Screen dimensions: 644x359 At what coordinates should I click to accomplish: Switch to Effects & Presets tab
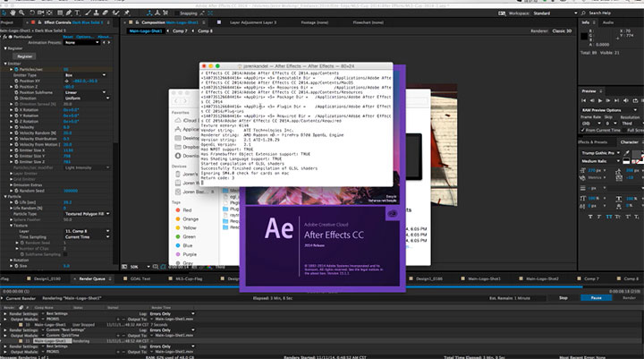[x=592, y=141]
